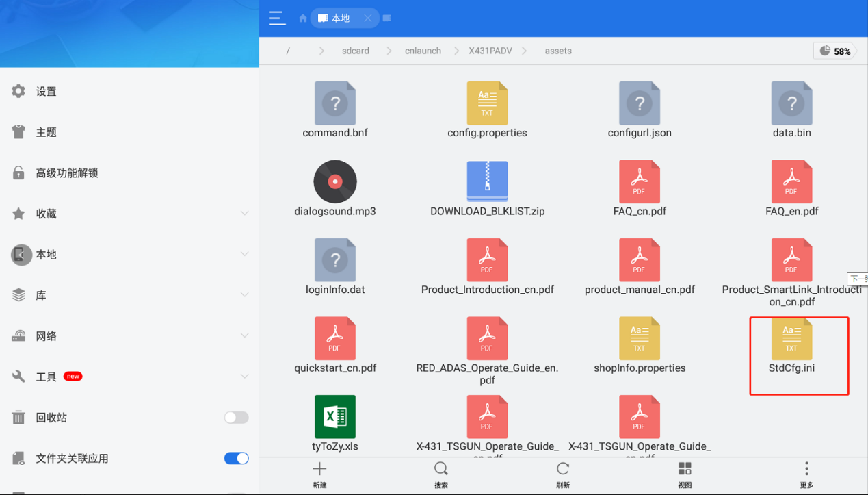Click the favorites star icon
868x495 pixels.
pyautogui.click(x=18, y=214)
